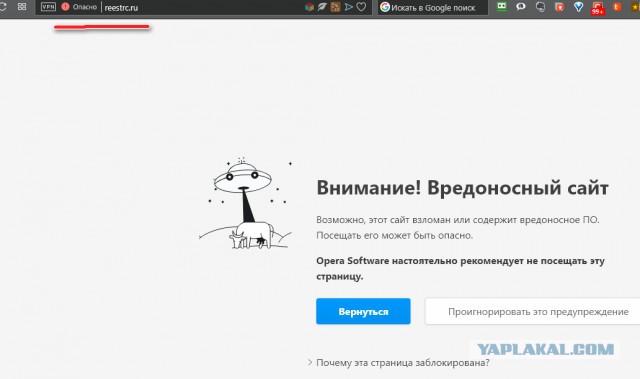
Task: Focus the 'Искать в Google поиск' search field
Action: pyautogui.click(x=433, y=7)
